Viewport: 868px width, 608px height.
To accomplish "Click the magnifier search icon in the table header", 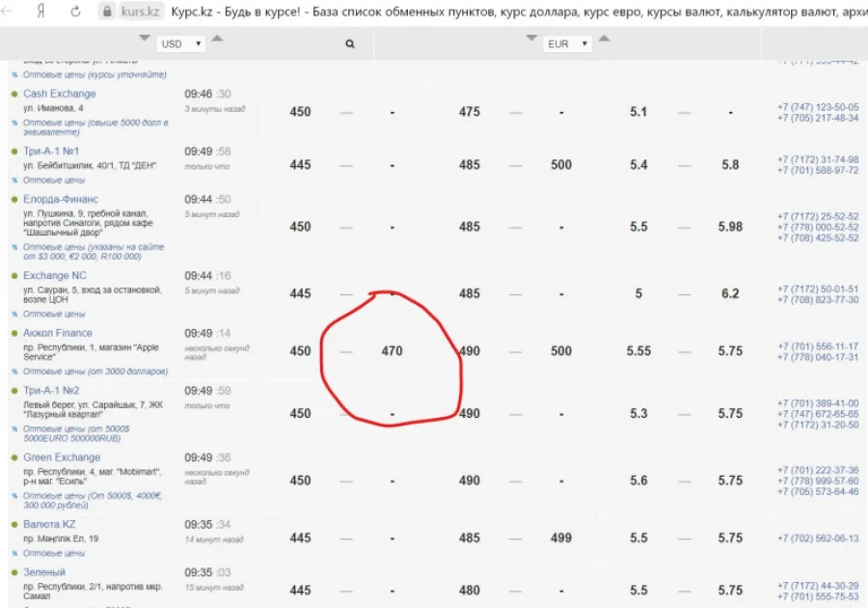I will [x=350, y=43].
